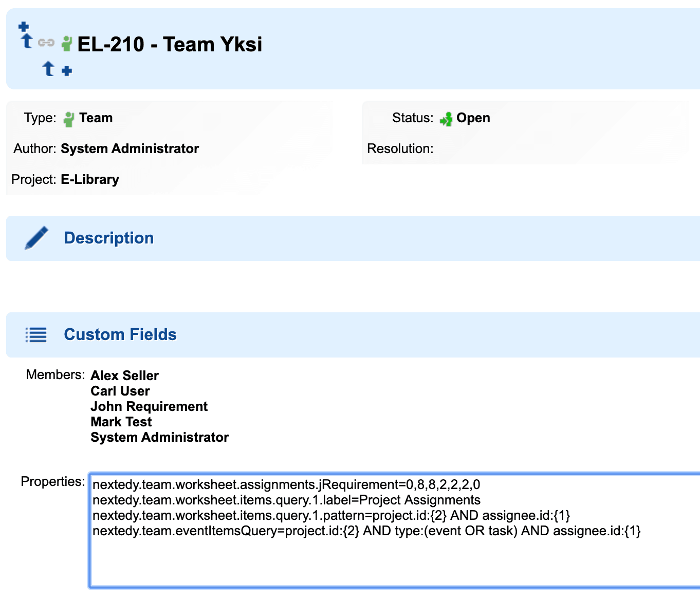Click the pencil icon in Description header
Screen dimensions: 700x601
pyautogui.click(x=36, y=238)
